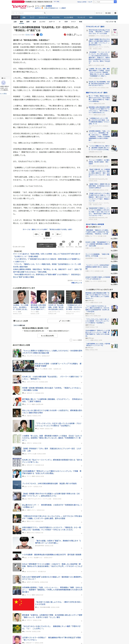Open 「徹子の部屋」50周年 article

58,542
